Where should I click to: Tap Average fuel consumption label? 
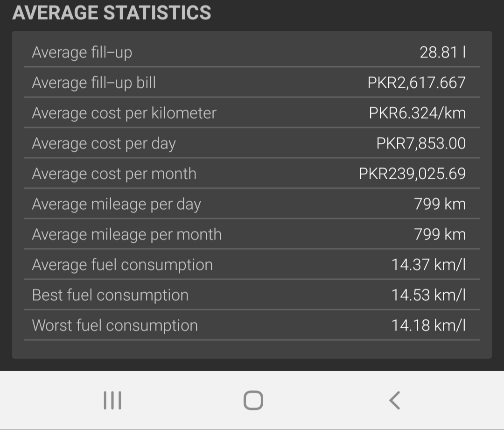point(122,265)
